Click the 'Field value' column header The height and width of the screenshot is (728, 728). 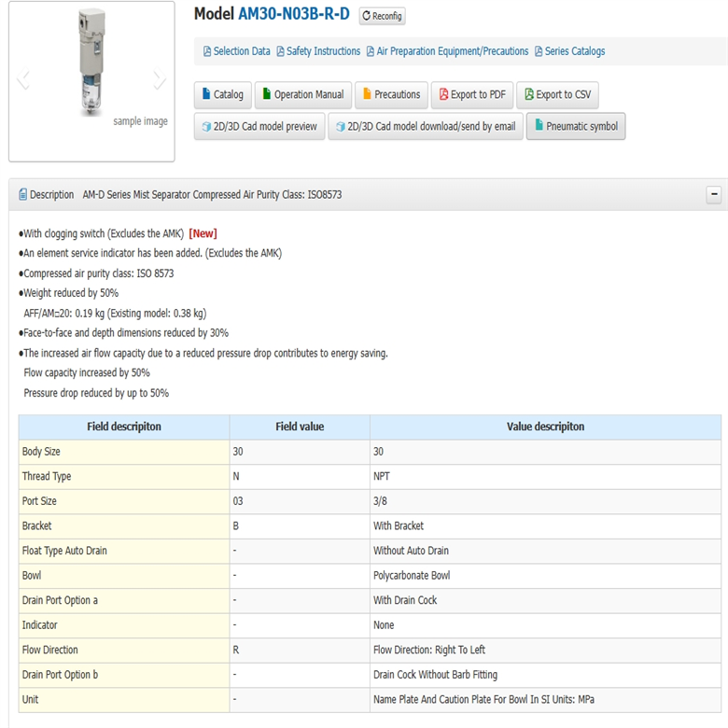click(300, 427)
